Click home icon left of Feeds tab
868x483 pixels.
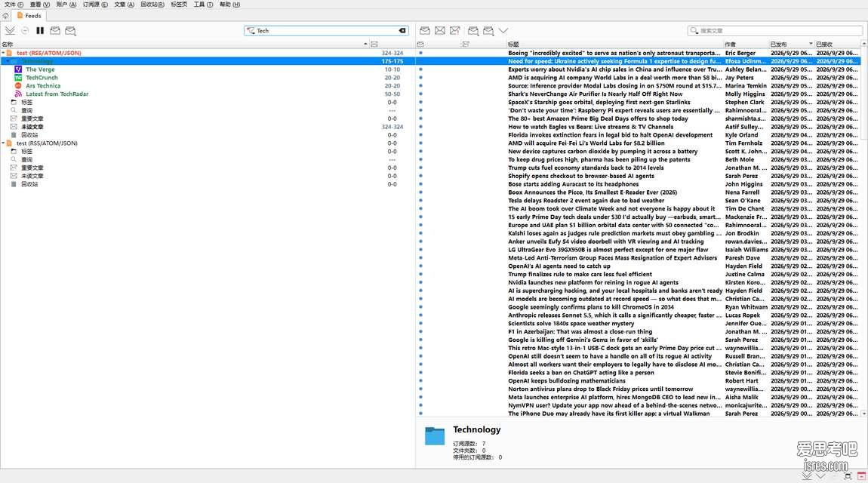pyautogui.click(x=5, y=16)
